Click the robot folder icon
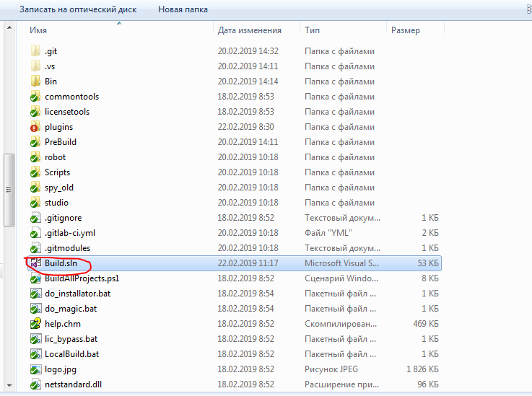 pyautogui.click(x=35, y=157)
